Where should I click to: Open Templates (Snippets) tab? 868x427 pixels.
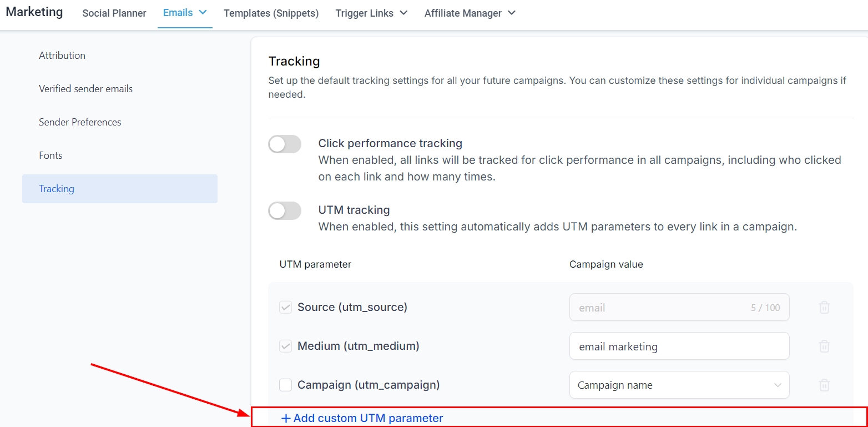(x=271, y=13)
